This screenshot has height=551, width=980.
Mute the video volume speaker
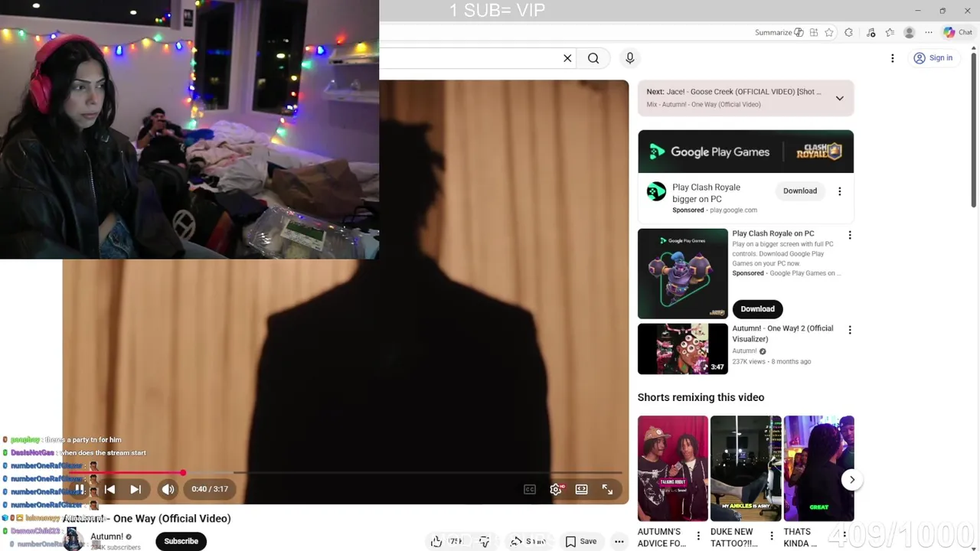click(168, 489)
